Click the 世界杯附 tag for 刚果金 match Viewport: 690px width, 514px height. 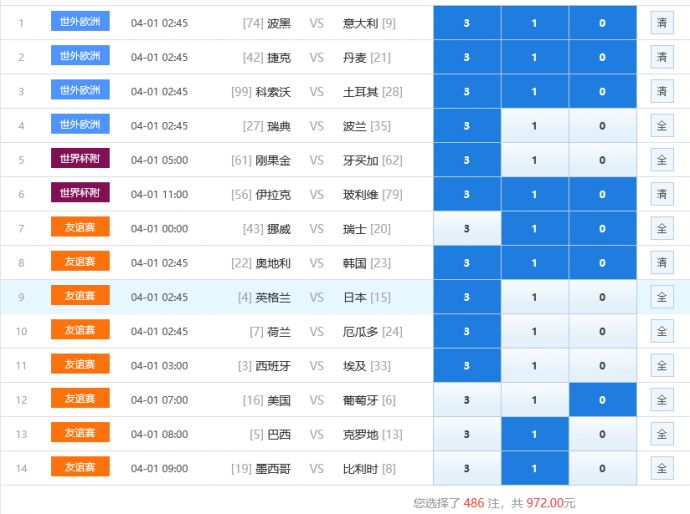click(x=80, y=159)
